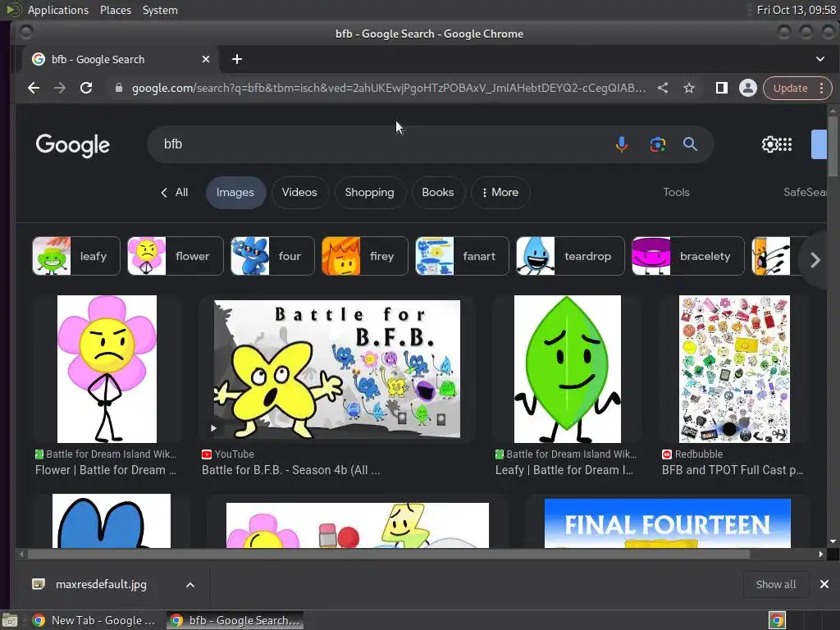Open image search Tools
840x630 pixels.
(676, 192)
